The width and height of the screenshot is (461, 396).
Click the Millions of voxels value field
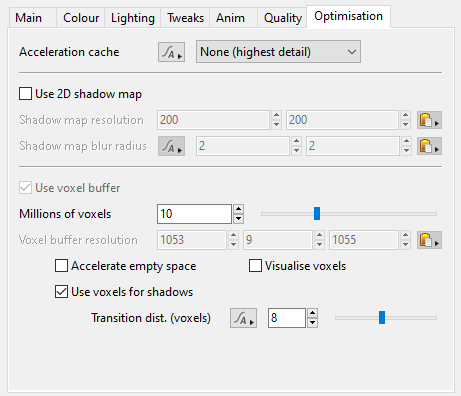click(x=194, y=214)
